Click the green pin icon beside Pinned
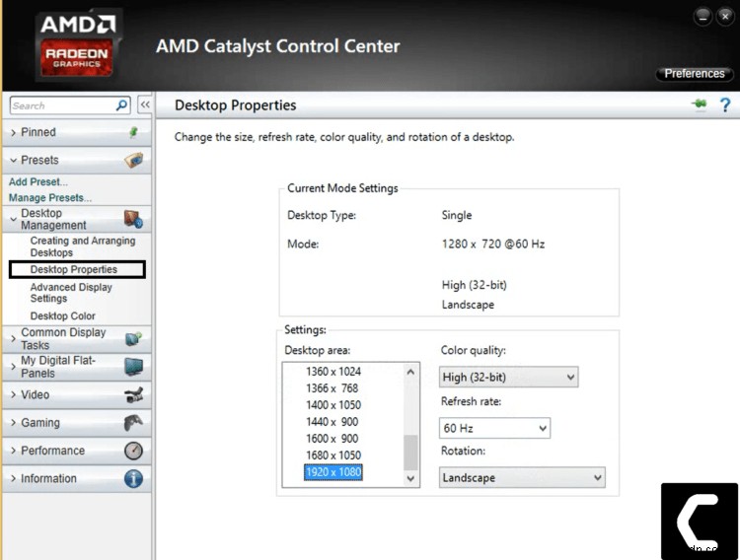Image resolution: width=740 pixels, height=560 pixels. point(134,132)
